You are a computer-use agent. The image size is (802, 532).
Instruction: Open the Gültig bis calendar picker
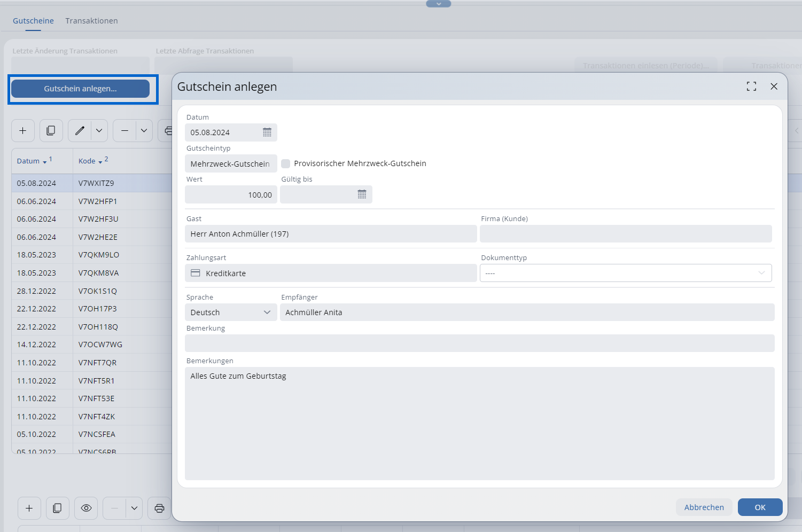[362, 195]
